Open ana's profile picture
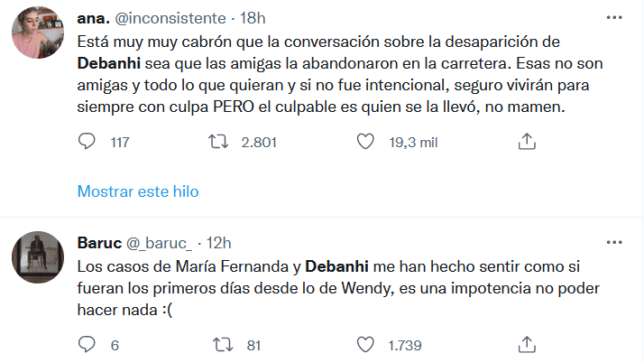644x363 pixels. click(x=37, y=36)
